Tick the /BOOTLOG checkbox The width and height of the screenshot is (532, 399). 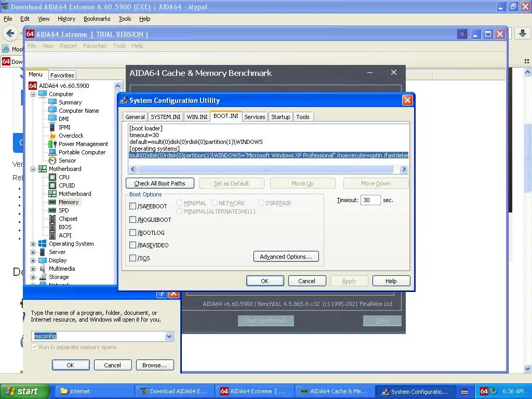tap(132, 232)
